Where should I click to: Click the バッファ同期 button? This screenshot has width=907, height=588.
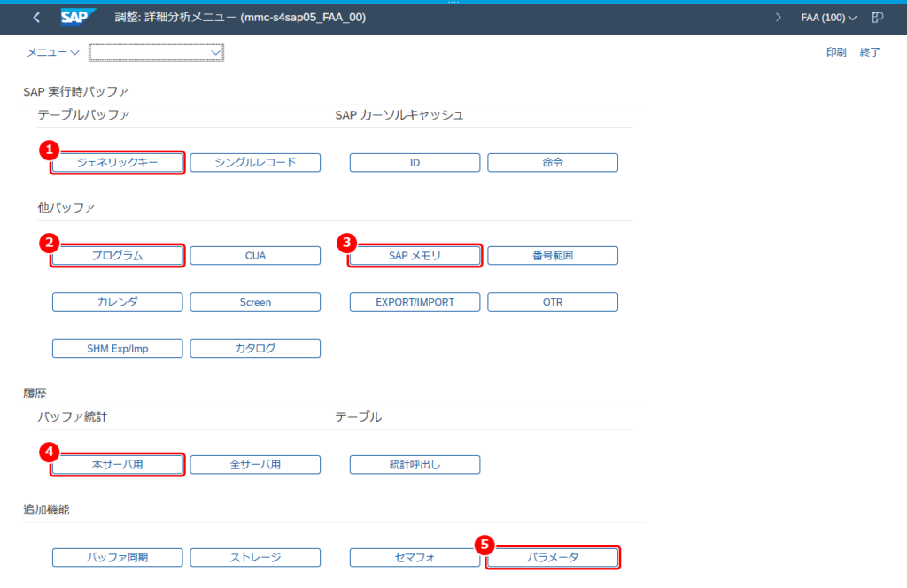tap(118, 557)
